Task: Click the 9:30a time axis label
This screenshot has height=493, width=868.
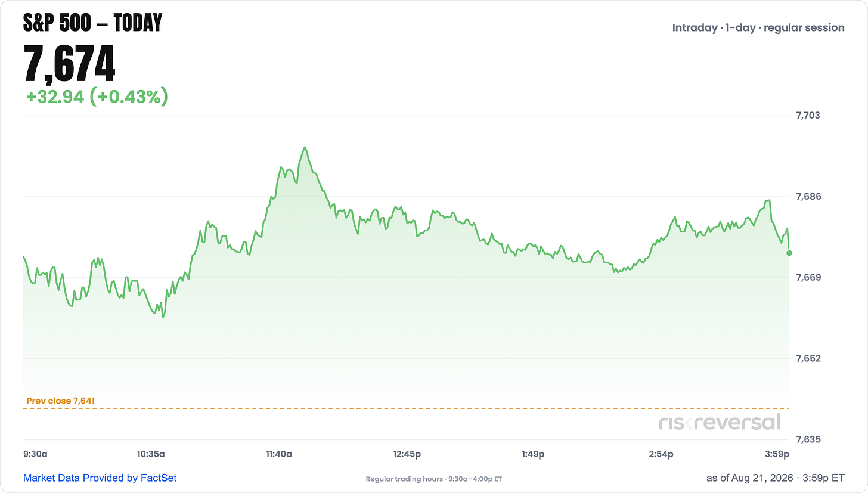Action: (35, 454)
